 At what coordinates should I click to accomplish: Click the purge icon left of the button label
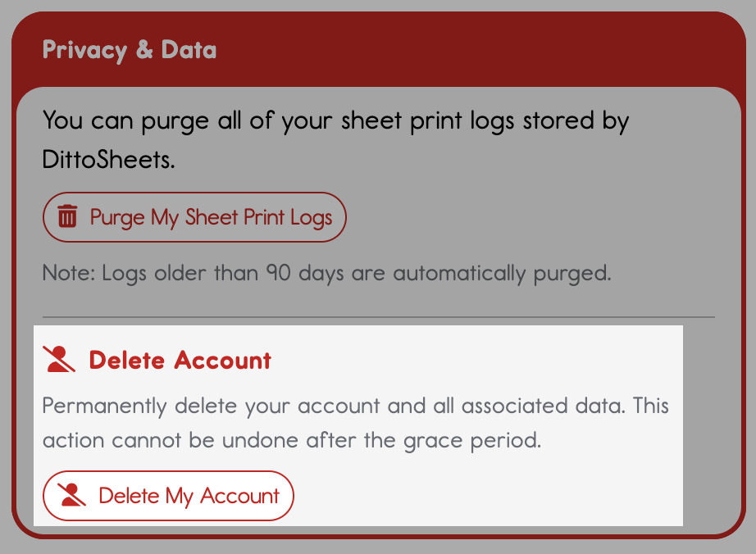[x=67, y=216]
